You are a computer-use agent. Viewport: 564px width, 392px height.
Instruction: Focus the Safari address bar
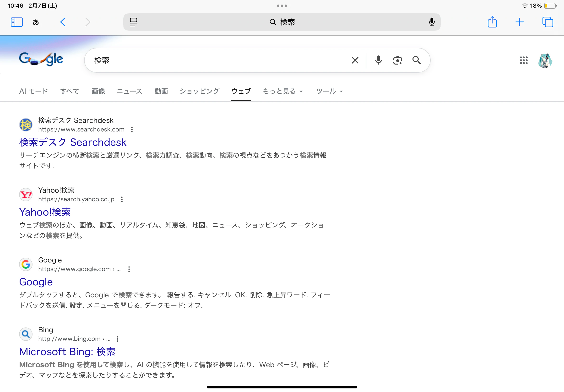pyautogui.click(x=282, y=22)
